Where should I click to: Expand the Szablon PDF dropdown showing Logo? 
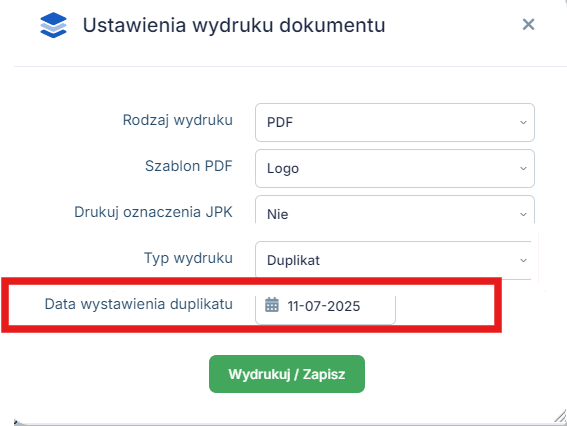(x=395, y=168)
